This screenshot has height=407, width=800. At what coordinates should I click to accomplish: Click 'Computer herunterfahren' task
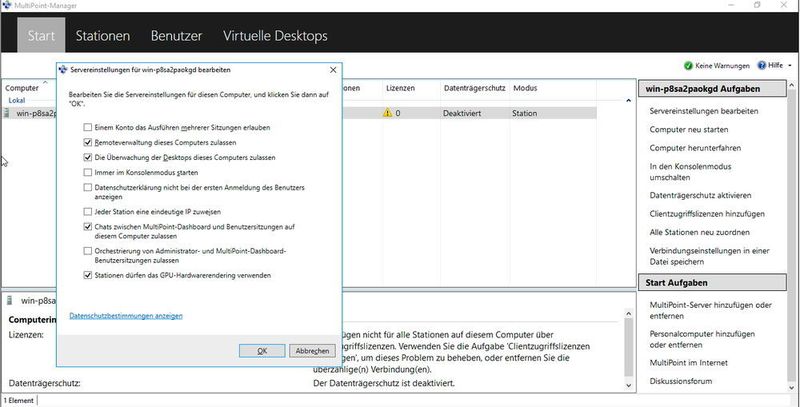[x=695, y=148]
